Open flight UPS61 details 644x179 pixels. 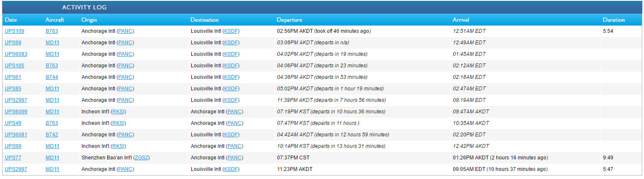13,77
